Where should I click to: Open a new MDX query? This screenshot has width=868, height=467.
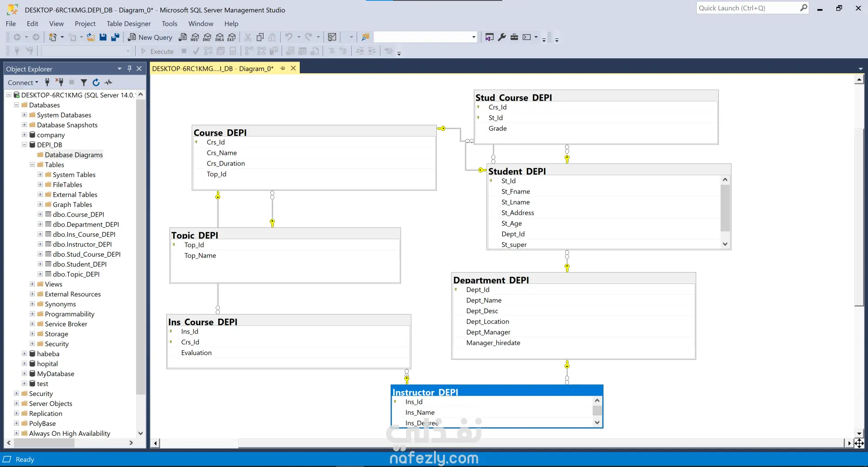(x=195, y=37)
